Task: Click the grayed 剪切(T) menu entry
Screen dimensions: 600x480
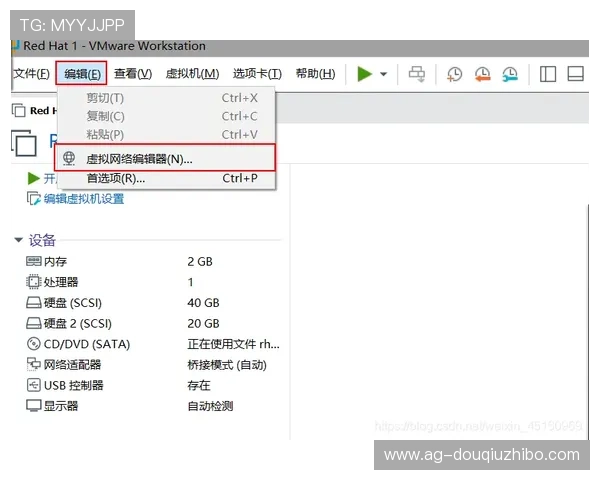Action: click(x=166, y=98)
